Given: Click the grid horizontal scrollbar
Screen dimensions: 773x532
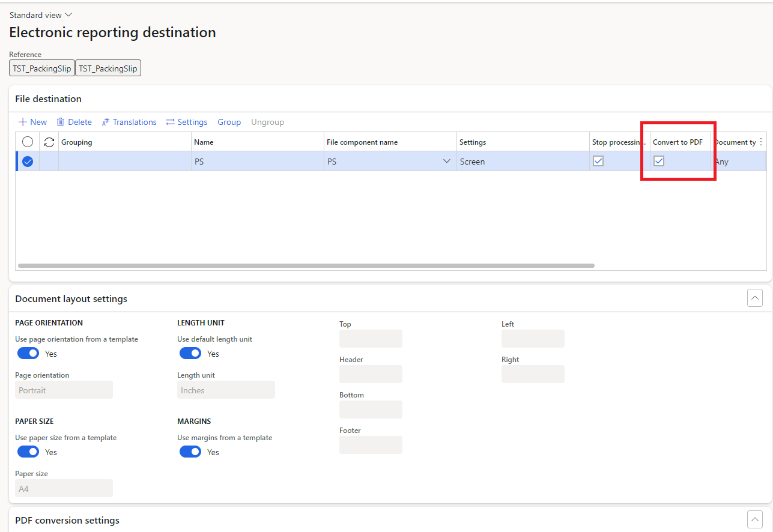Looking at the screenshot, I should click(x=306, y=265).
